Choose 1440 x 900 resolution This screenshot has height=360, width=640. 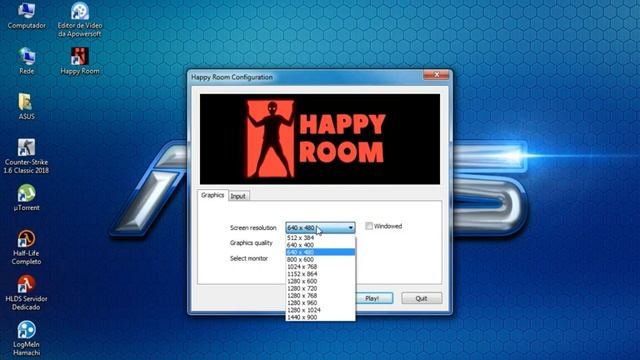click(320, 317)
